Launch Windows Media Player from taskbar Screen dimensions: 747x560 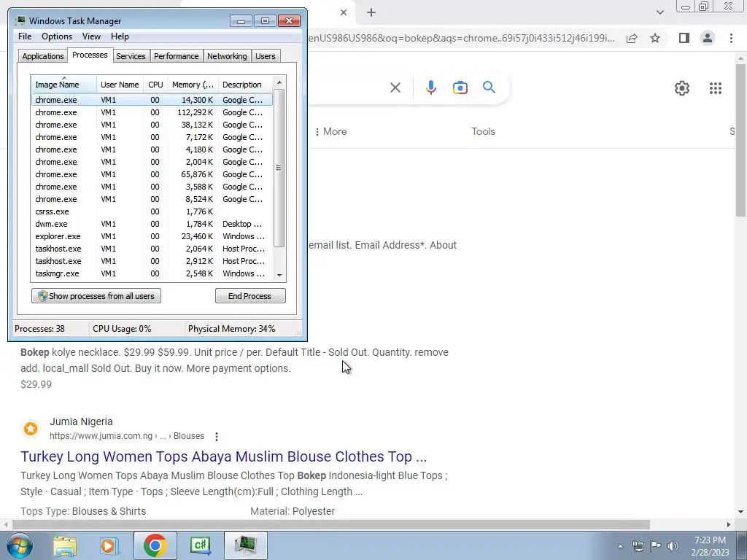pyautogui.click(x=109, y=545)
